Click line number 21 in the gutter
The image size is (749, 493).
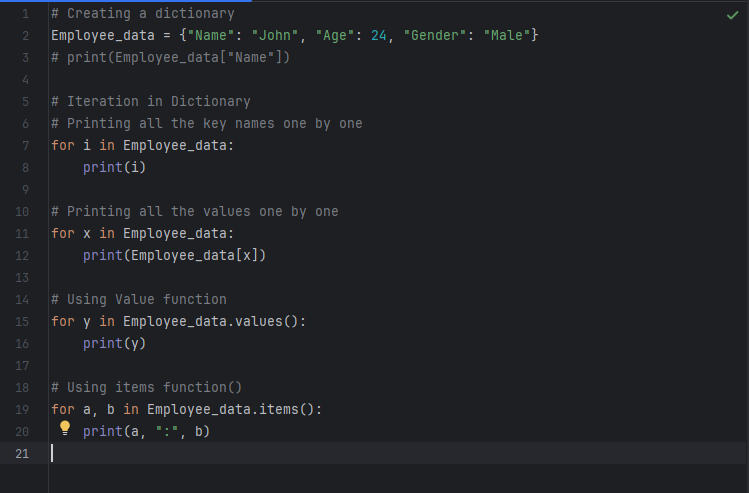pos(22,453)
